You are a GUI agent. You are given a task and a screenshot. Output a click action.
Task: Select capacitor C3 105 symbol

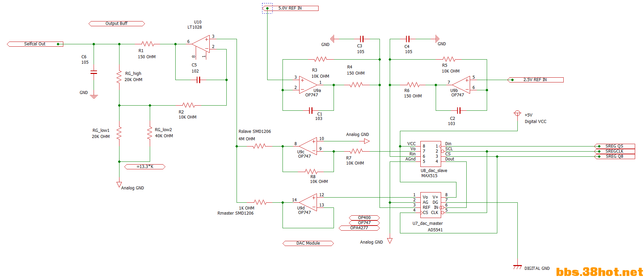point(362,39)
